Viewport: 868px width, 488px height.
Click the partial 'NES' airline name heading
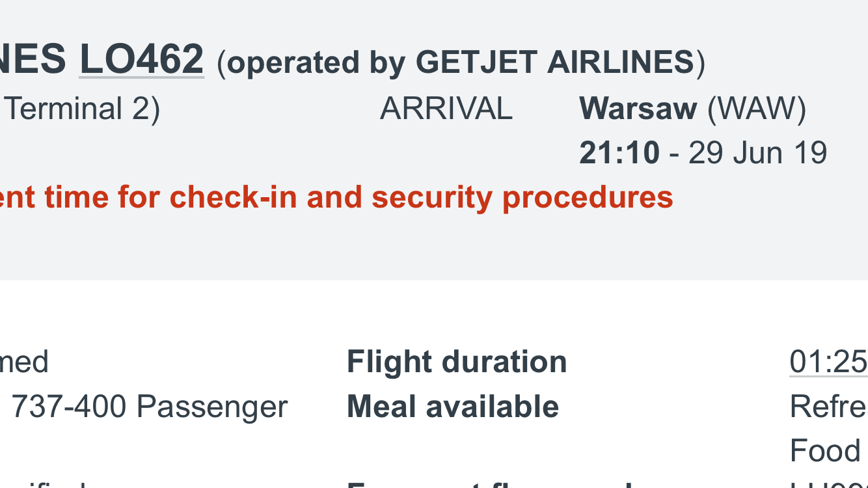tap(33, 59)
